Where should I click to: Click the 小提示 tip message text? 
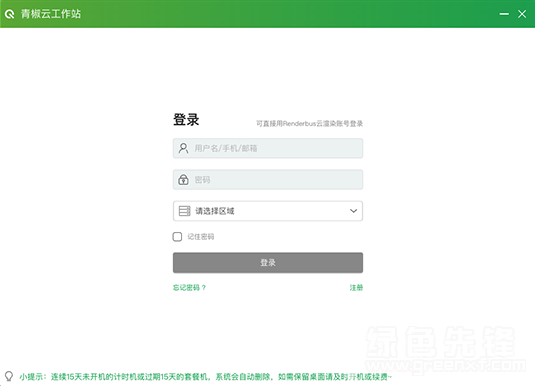(x=205, y=377)
